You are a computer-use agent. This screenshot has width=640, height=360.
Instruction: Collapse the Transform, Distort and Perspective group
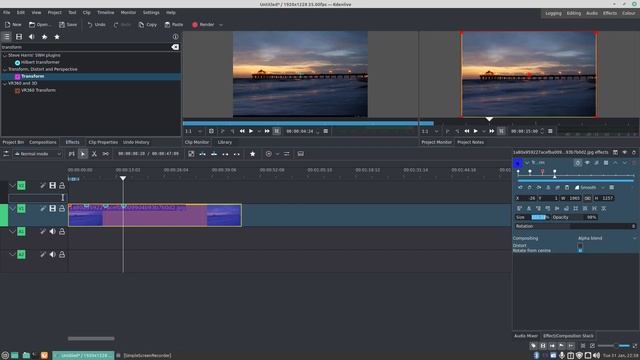tap(5, 69)
